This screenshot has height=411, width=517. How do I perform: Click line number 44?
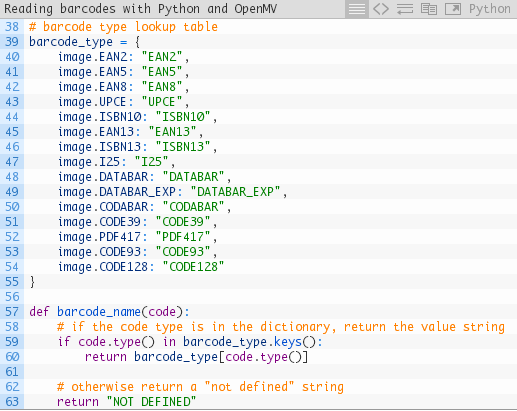click(x=12, y=117)
